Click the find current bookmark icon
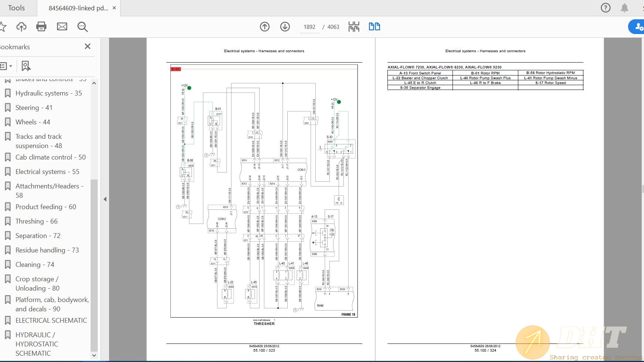Image resolution: width=644 pixels, height=362 pixels. (x=26, y=66)
